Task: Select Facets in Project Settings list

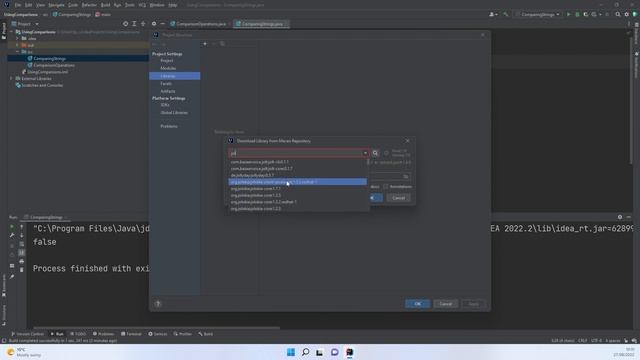Action: pyautogui.click(x=166, y=84)
